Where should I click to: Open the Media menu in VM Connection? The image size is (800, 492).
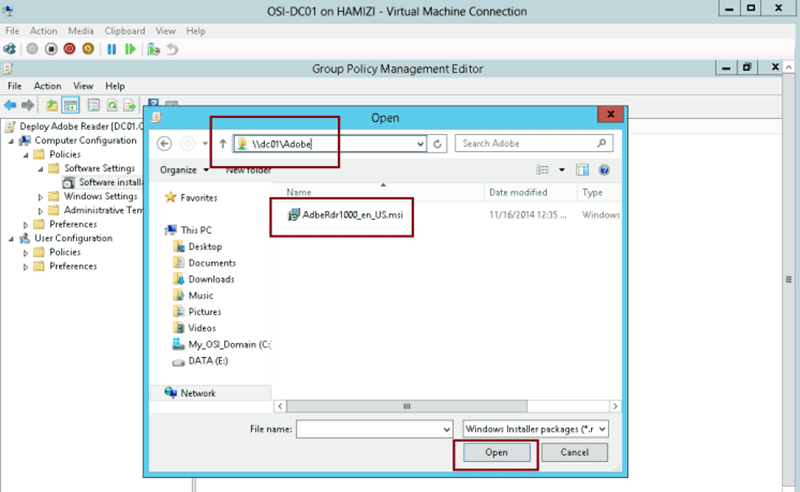pyautogui.click(x=81, y=31)
